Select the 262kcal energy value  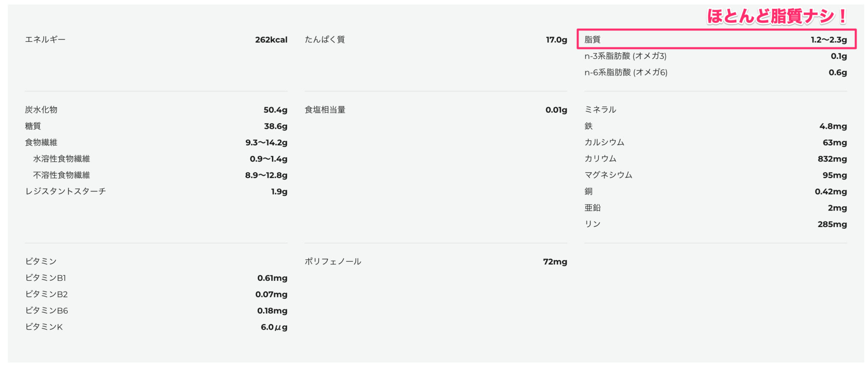[271, 40]
